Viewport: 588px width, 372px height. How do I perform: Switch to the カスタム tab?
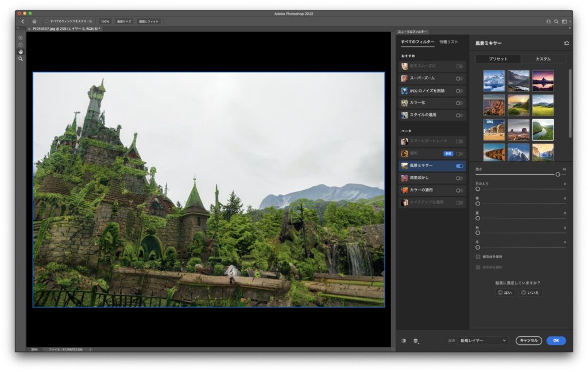pyautogui.click(x=543, y=59)
